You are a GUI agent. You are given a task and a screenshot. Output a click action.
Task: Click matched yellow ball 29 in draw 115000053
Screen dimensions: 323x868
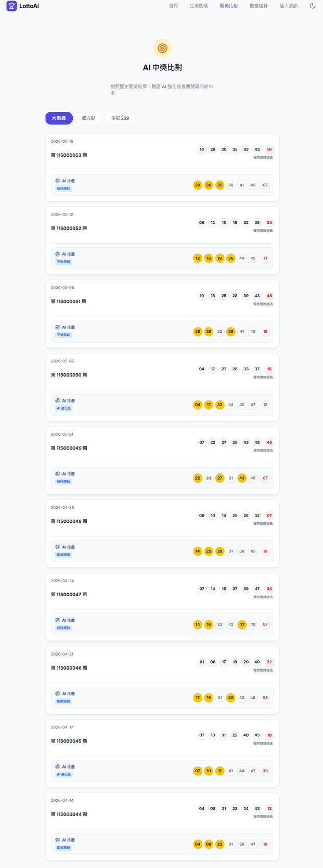click(x=198, y=185)
